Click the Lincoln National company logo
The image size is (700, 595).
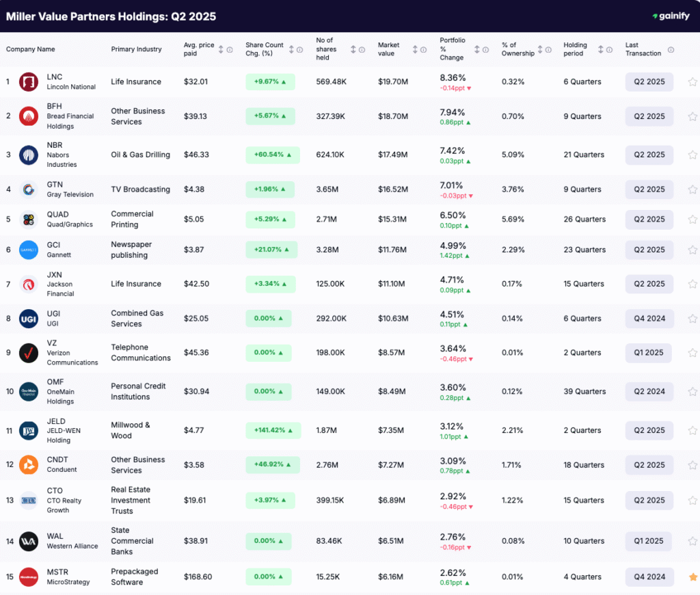pyautogui.click(x=29, y=82)
